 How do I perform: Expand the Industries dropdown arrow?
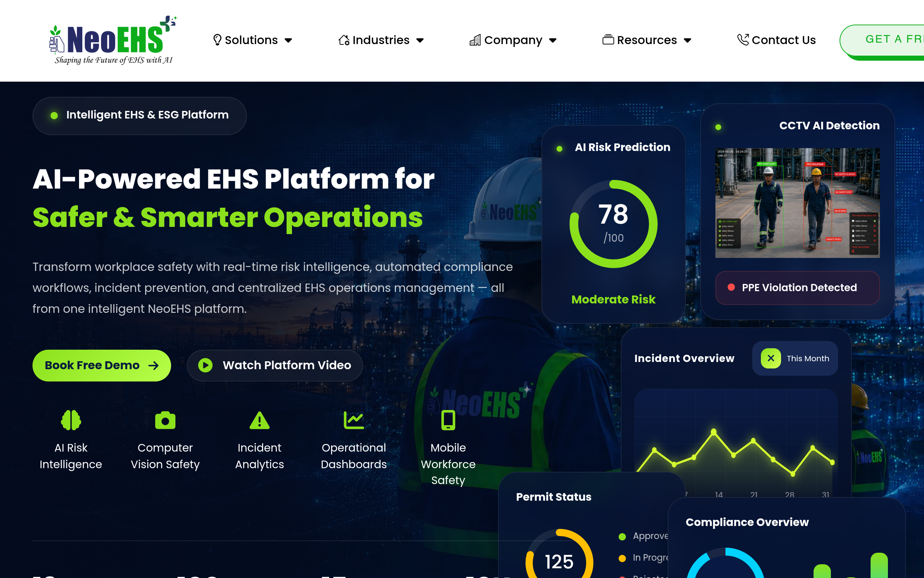coord(420,40)
